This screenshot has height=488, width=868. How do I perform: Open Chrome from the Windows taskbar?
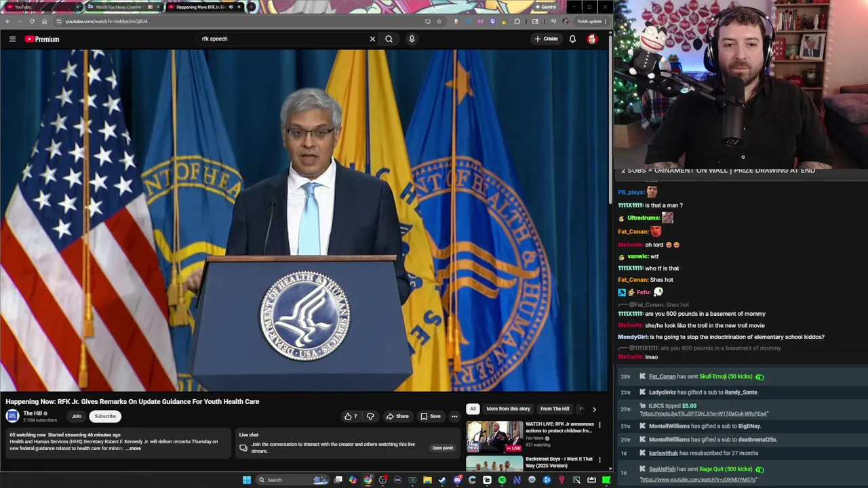pos(368,480)
